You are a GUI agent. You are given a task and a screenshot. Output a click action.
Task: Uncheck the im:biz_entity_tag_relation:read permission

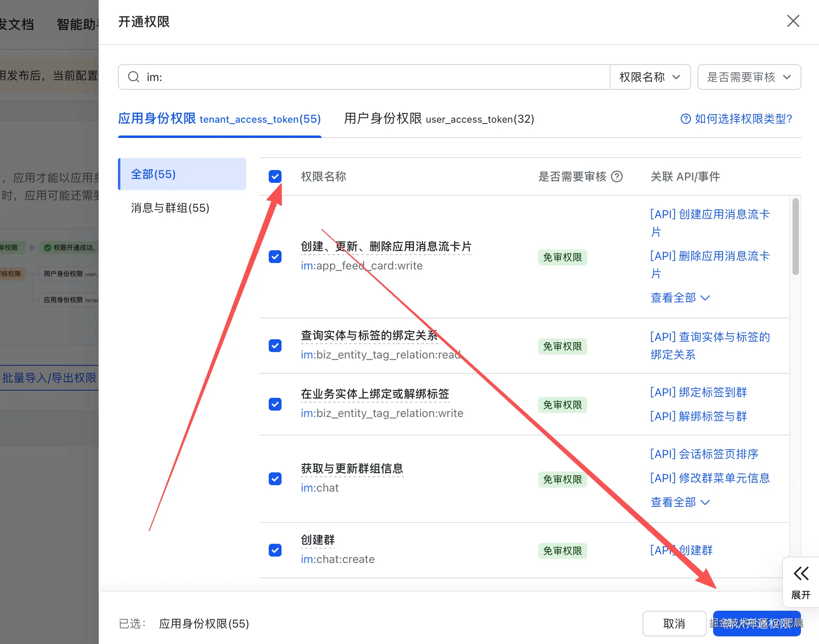click(275, 345)
